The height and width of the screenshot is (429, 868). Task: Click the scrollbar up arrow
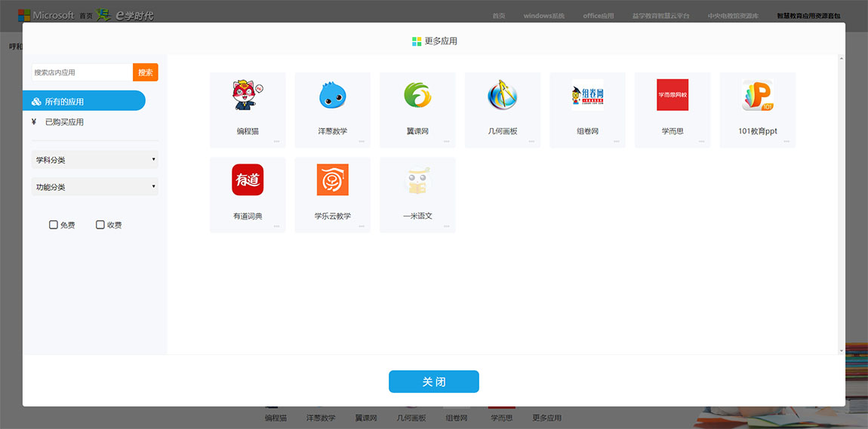click(842, 57)
